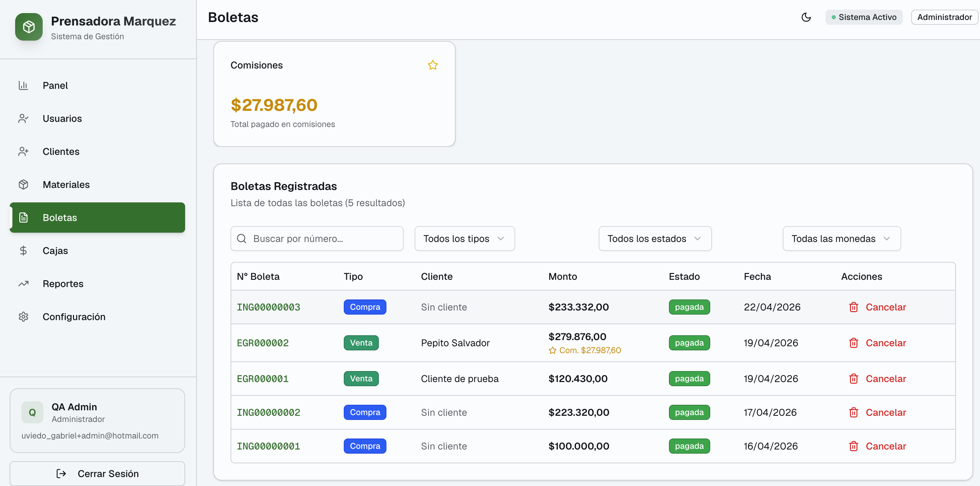Click the Panel bar chart icon
This screenshot has height=486, width=980.
tap(23, 85)
